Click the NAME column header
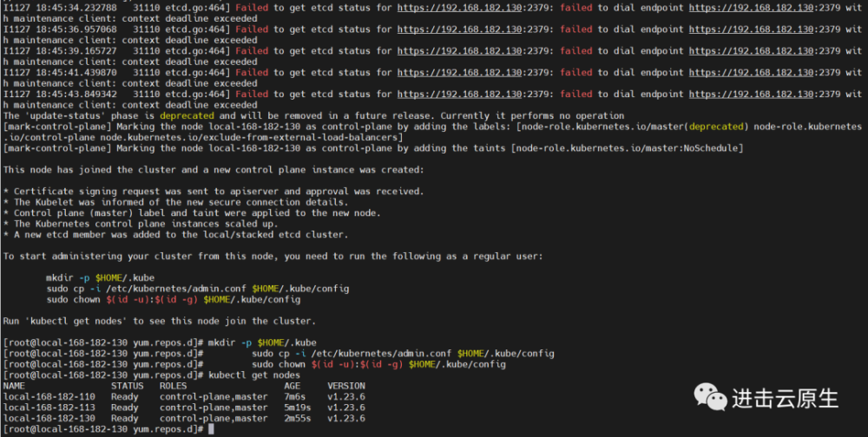Viewport: 868px width, 437px height. click(15, 386)
